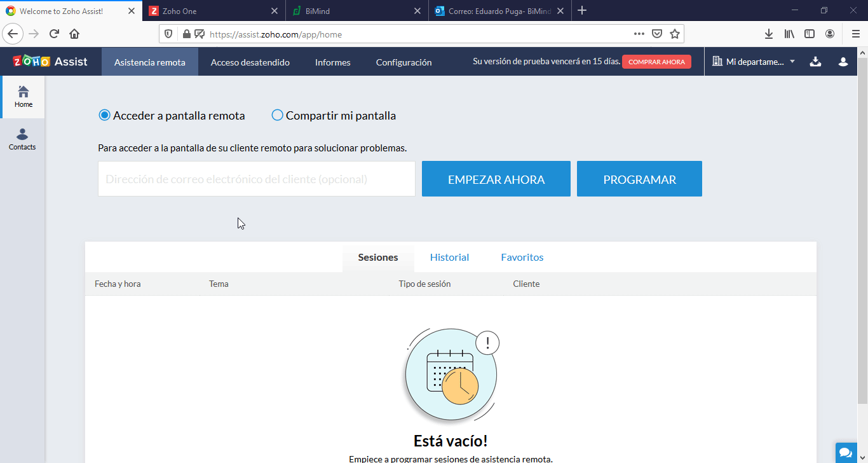Click the client email address field
Screen dimensions: 868x463
257,179
